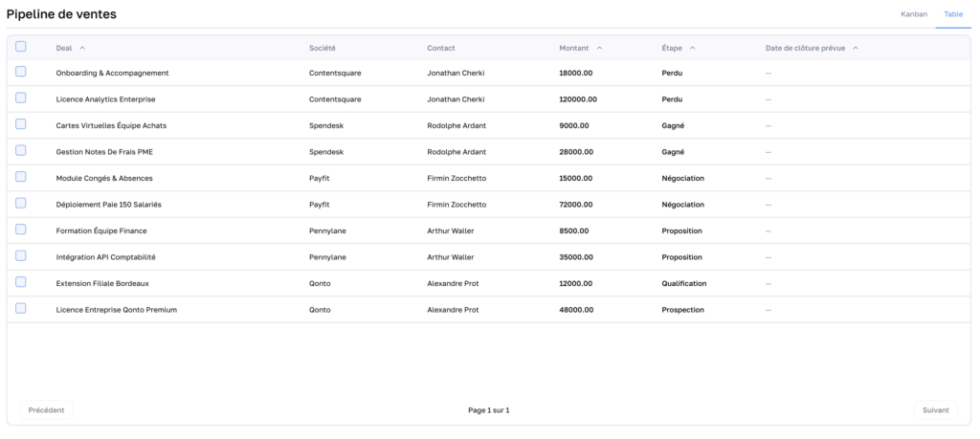This screenshot has height=439, width=980.
Task: Click the Montant sort arrow icon
Action: click(x=599, y=48)
